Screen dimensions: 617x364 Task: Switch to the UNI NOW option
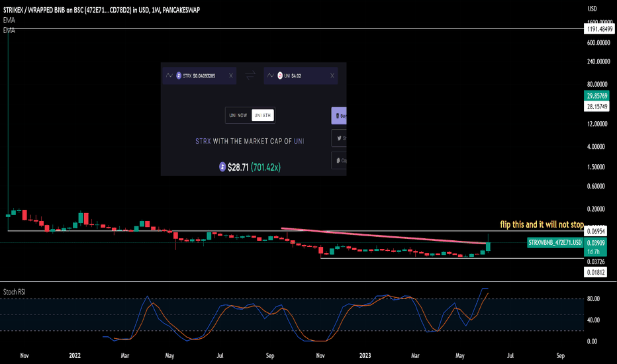tap(238, 115)
